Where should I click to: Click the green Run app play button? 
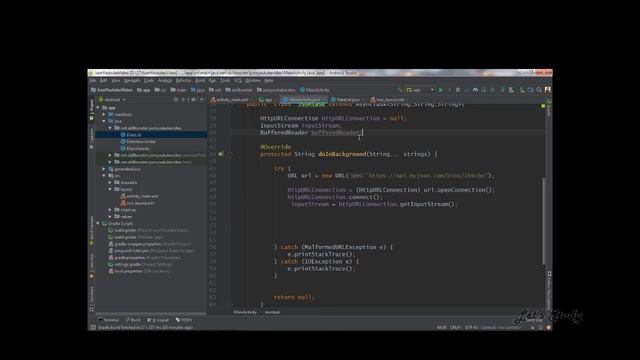click(x=440, y=90)
